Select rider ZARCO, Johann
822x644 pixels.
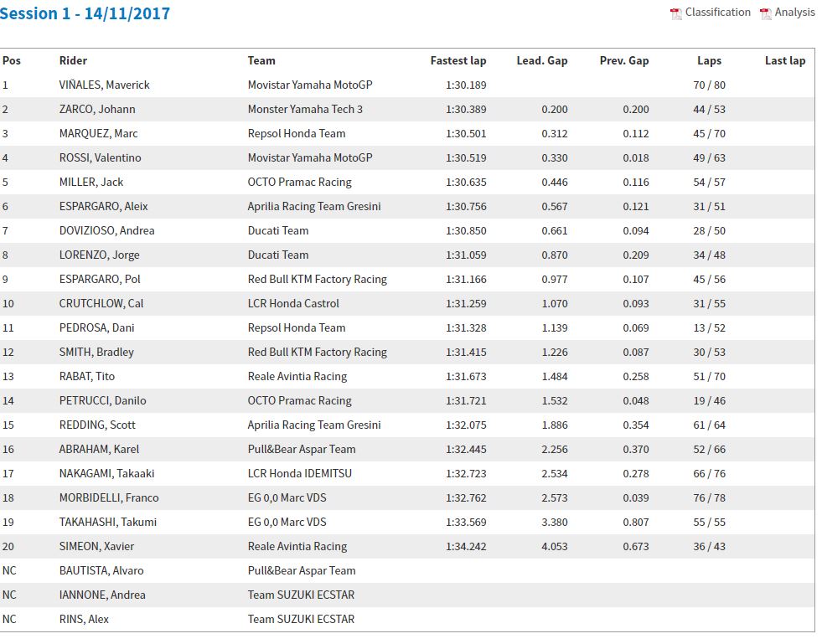(97, 110)
